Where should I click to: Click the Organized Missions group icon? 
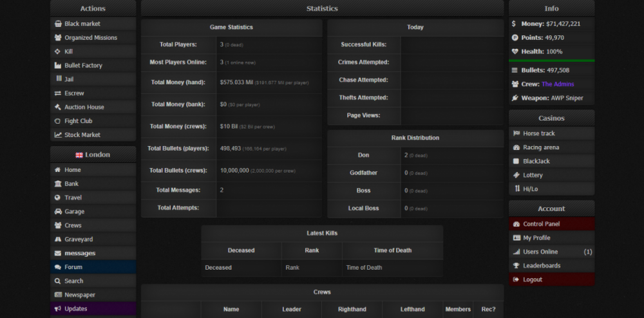(58, 38)
